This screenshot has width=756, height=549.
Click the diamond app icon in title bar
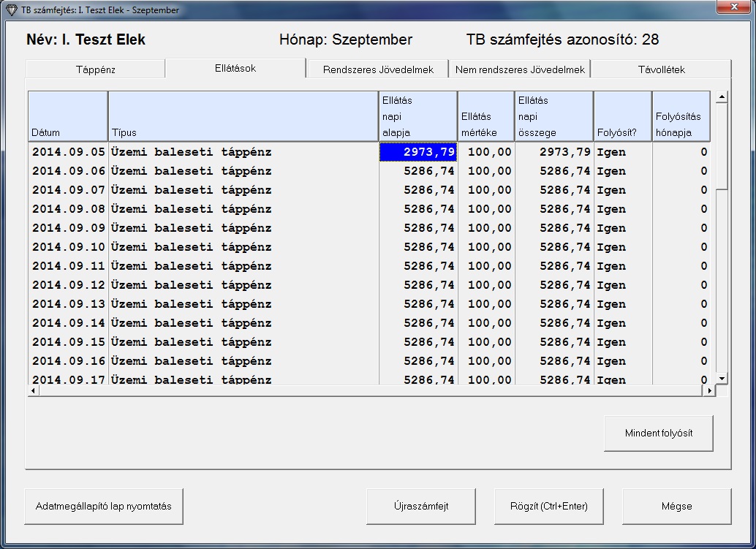[11, 10]
